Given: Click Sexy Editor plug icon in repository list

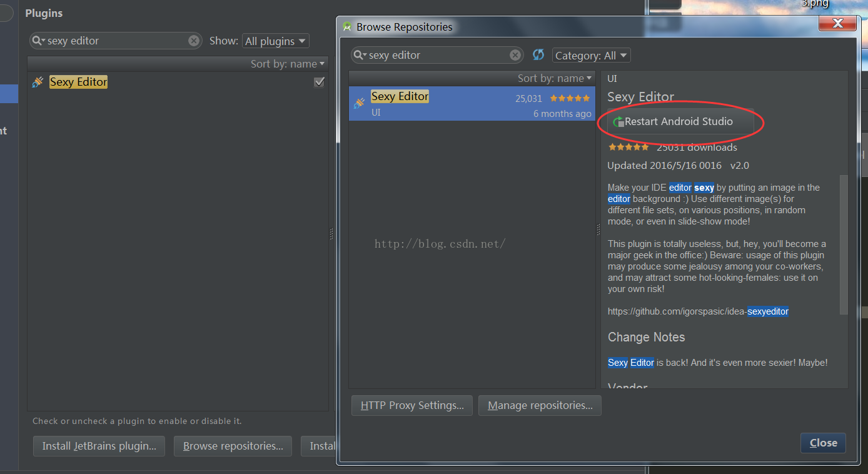Looking at the screenshot, I should tap(359, 103).
